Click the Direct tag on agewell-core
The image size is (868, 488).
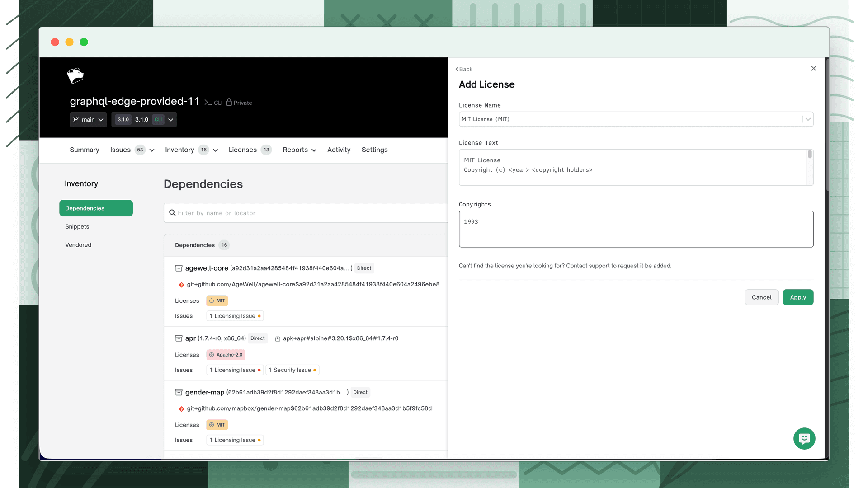tap(364, 268)
